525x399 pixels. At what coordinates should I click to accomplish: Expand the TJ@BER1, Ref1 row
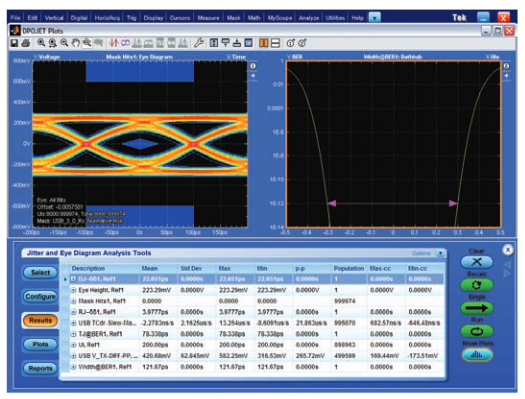73,334
